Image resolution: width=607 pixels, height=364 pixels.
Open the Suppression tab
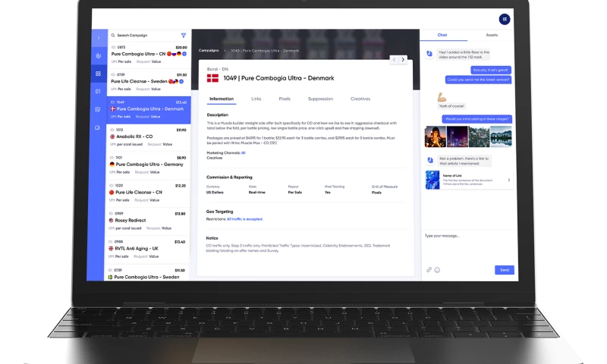coord(320,99)
